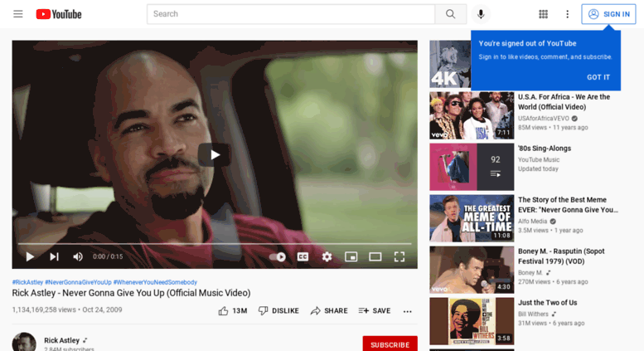
Task: Open the YouTube apps grid
Action: click(x=543, y=14)
